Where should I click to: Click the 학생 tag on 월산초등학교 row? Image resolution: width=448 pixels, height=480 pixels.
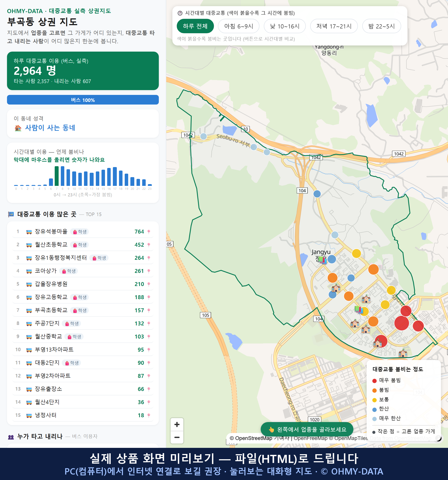[80, 245]
